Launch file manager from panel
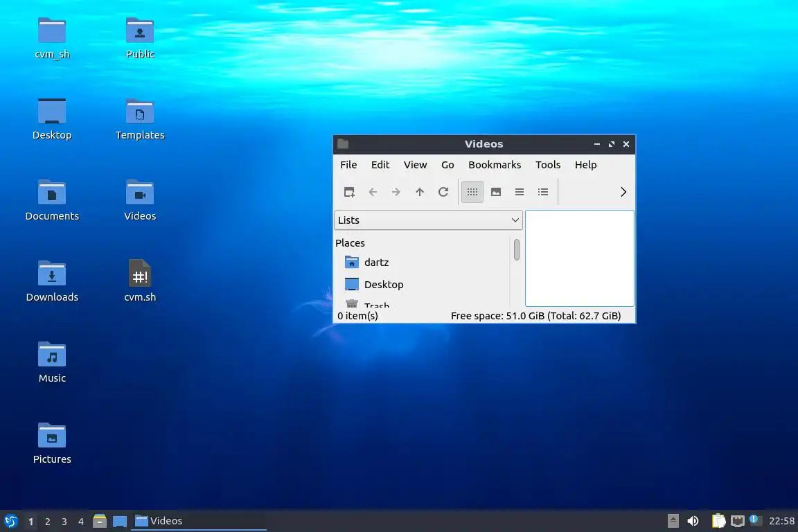This screenshot has height=532, width=798. (x=100, y=521)
